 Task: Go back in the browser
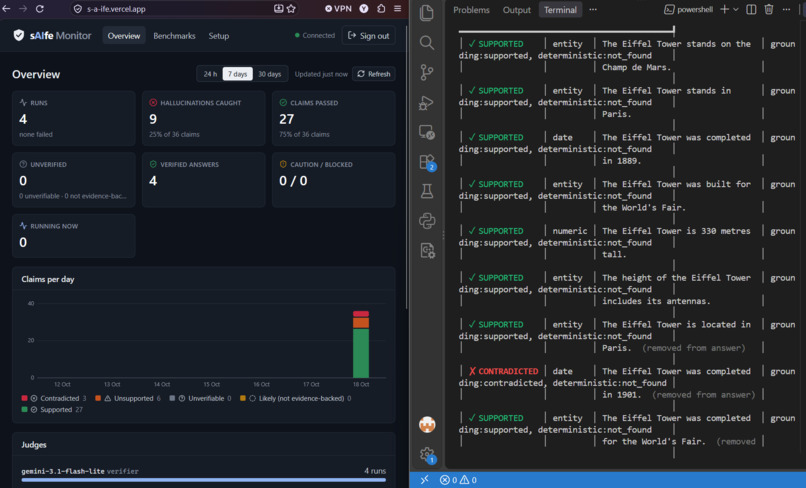tap(7, 8)
